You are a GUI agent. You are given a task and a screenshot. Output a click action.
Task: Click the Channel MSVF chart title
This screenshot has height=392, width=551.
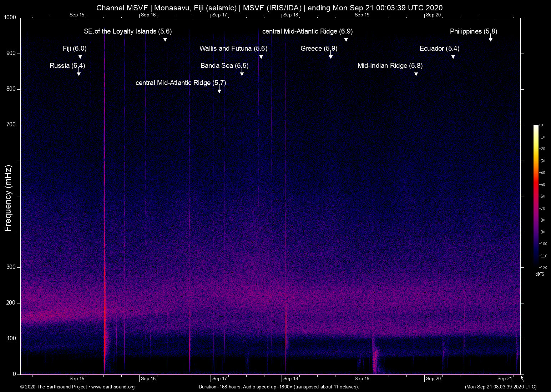coord(269,8)
